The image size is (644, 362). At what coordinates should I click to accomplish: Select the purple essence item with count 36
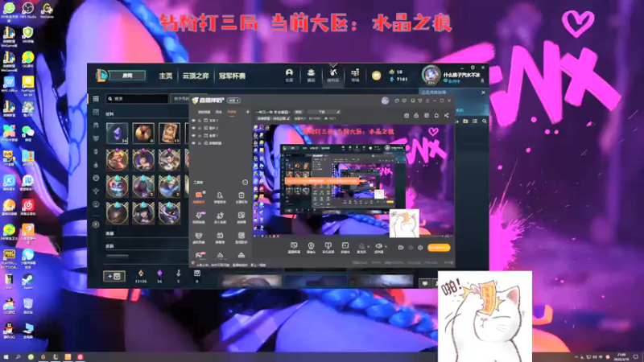tap(117, 133)
